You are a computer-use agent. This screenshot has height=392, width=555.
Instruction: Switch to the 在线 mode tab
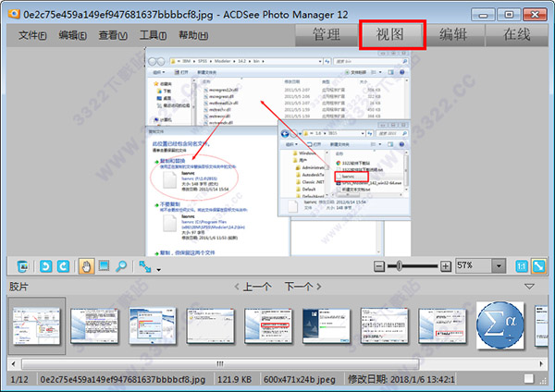click(x=517, y=35)
